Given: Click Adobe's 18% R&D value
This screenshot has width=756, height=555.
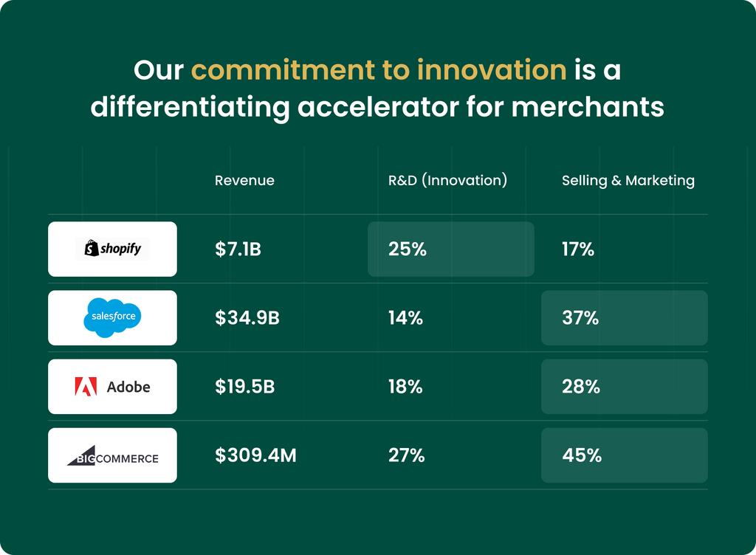Looking at the screenshot, I should (x=405, y=387).
